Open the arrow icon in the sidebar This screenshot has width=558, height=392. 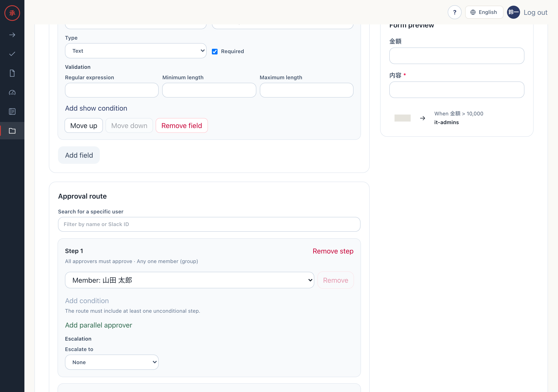point(12,35)
